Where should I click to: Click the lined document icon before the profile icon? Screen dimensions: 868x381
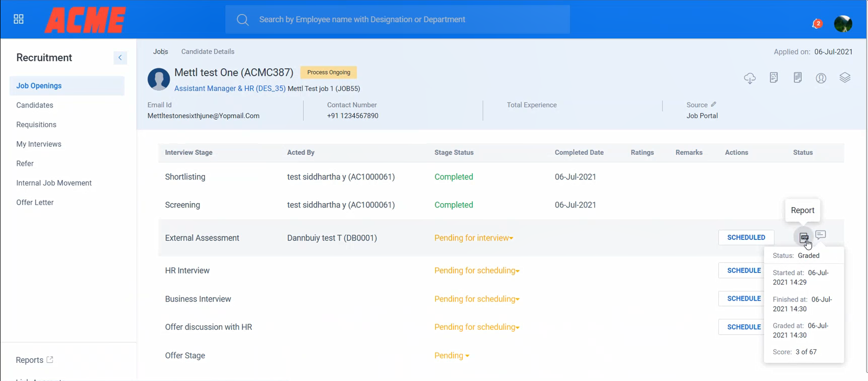[x=798, y=77]
